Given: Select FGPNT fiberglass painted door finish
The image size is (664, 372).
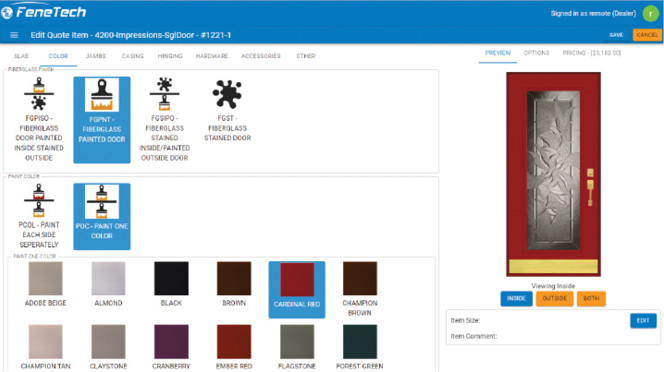Looking at the screenshot, I should 102,119.
